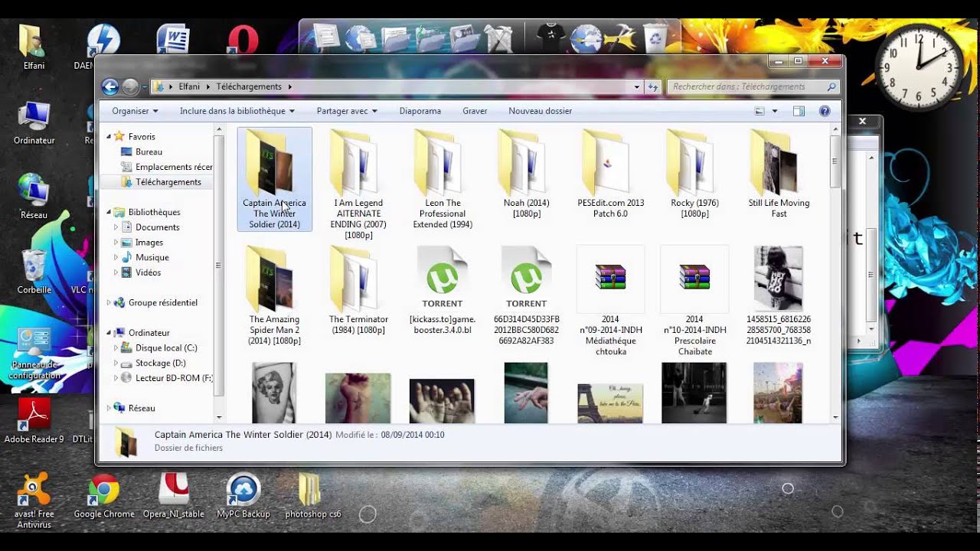This screenshot has height=551, width=980.
Task: Click the refresh button beside the address bar
Action: 653,86
